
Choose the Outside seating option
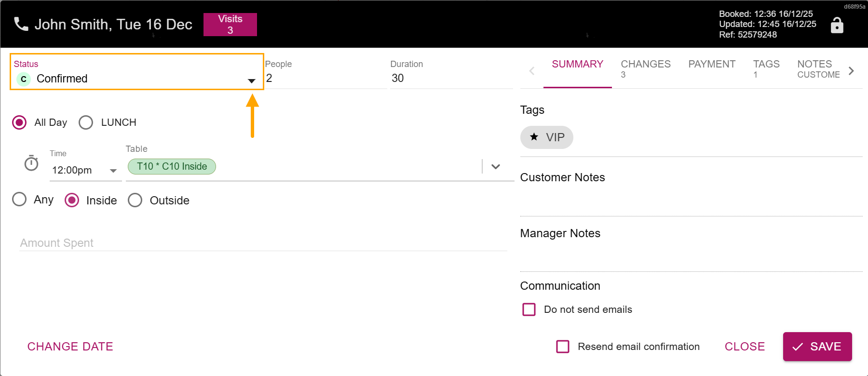pyautogui.click(x=136, y=200)
